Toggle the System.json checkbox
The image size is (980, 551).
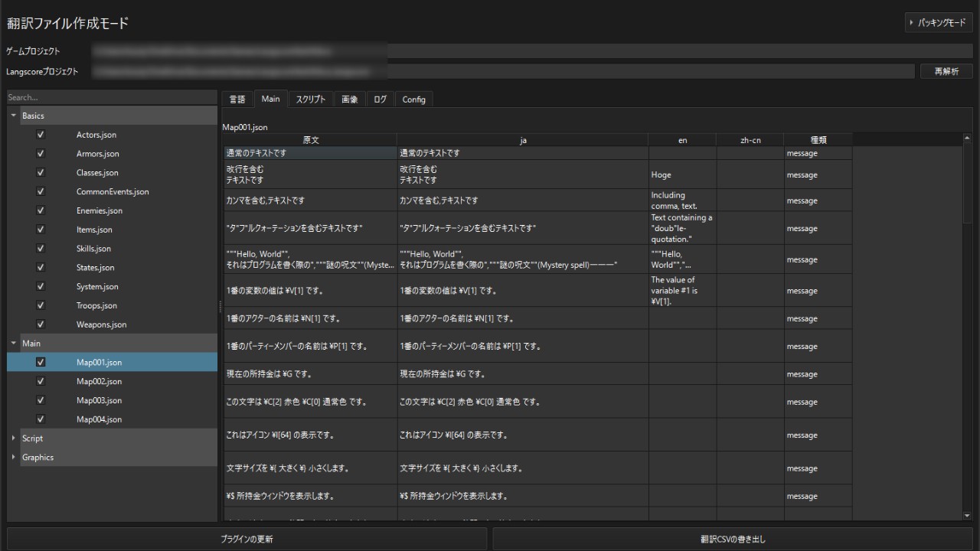41,286
